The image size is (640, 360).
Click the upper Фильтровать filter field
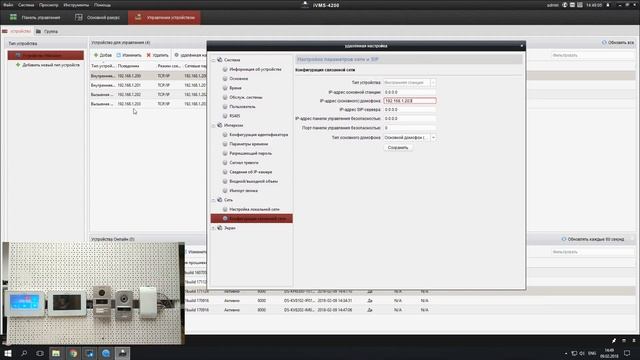tap(593, 55)
